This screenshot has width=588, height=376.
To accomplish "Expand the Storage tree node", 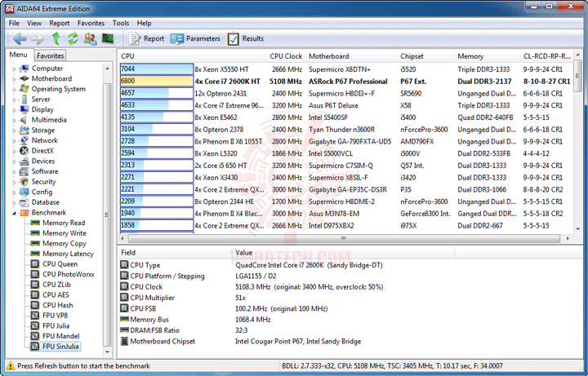I will coord(14,130).
